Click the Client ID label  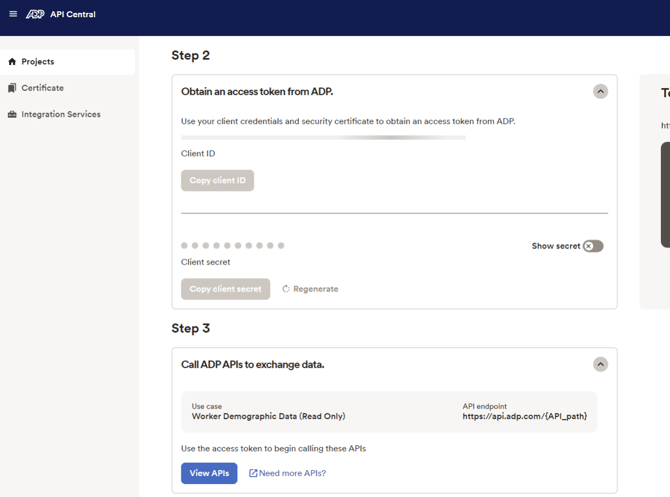coord(198,153)
